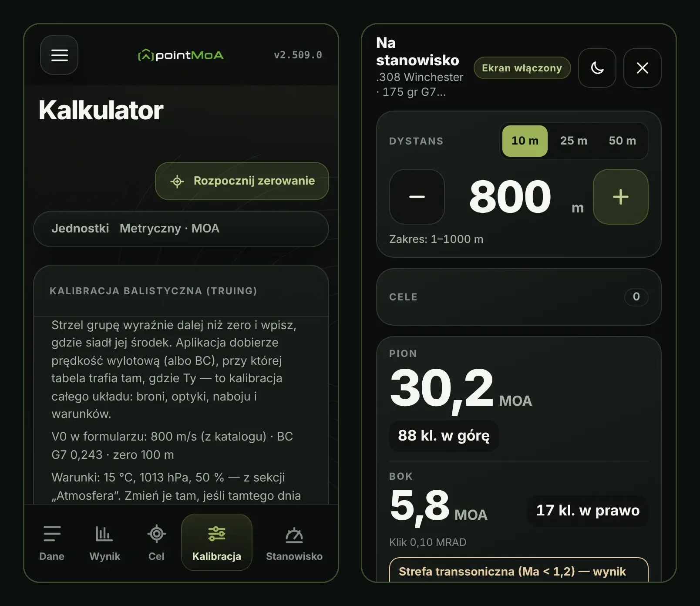Increase distance with plus button
The height and width of the screenshot is (606, 700).
[621, 197]
